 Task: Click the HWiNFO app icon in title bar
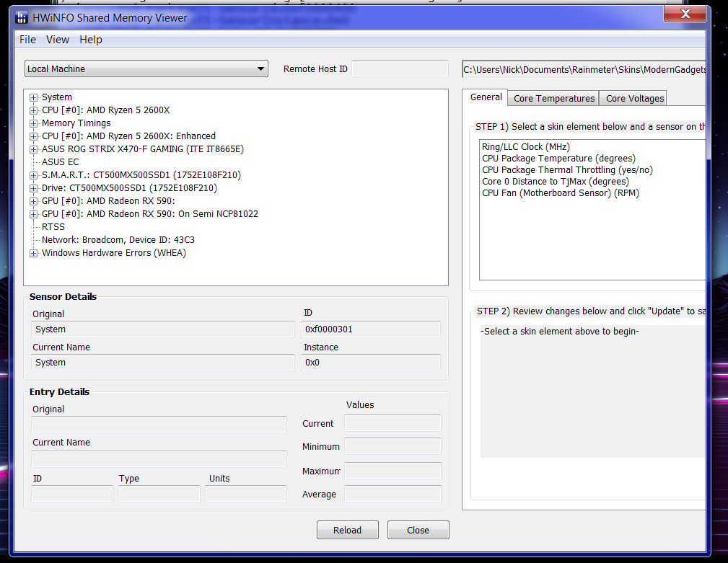(22, 18)
